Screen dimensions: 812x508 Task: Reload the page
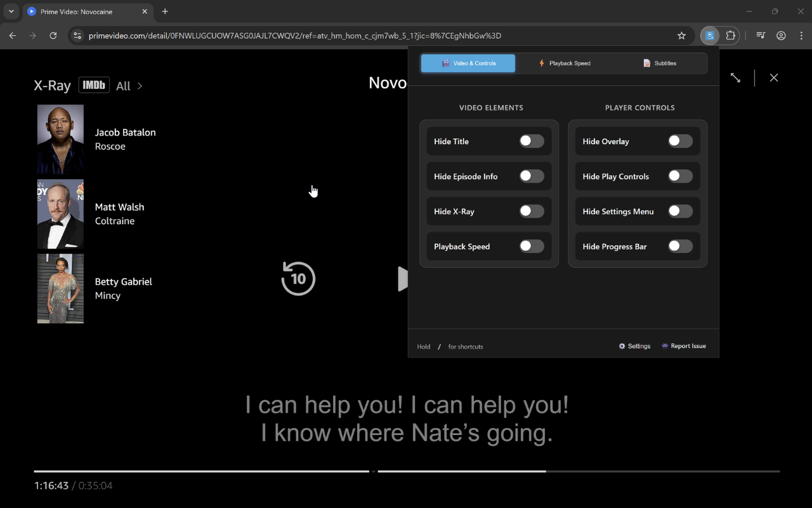coord(53,36)
